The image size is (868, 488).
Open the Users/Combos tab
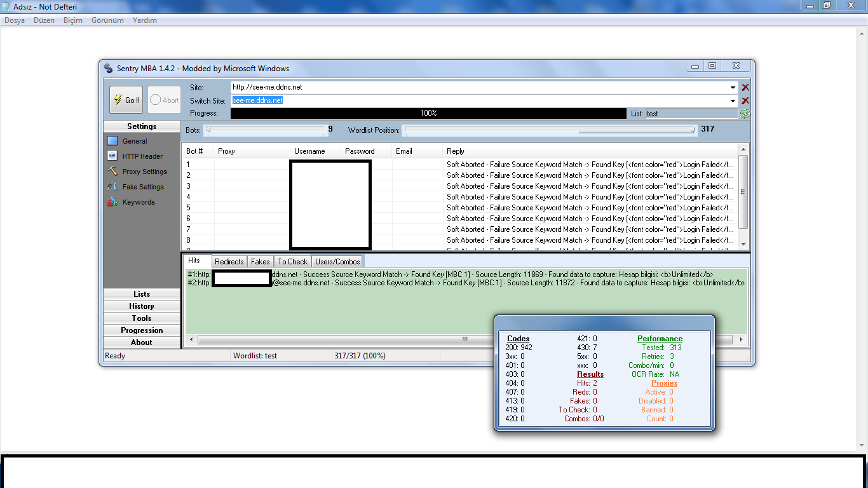coord(337,262)
